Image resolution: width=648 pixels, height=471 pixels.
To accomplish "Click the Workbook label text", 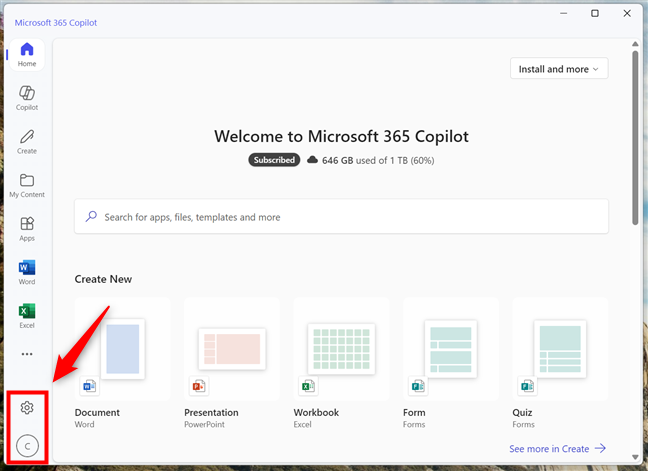I will coord(316,412).
